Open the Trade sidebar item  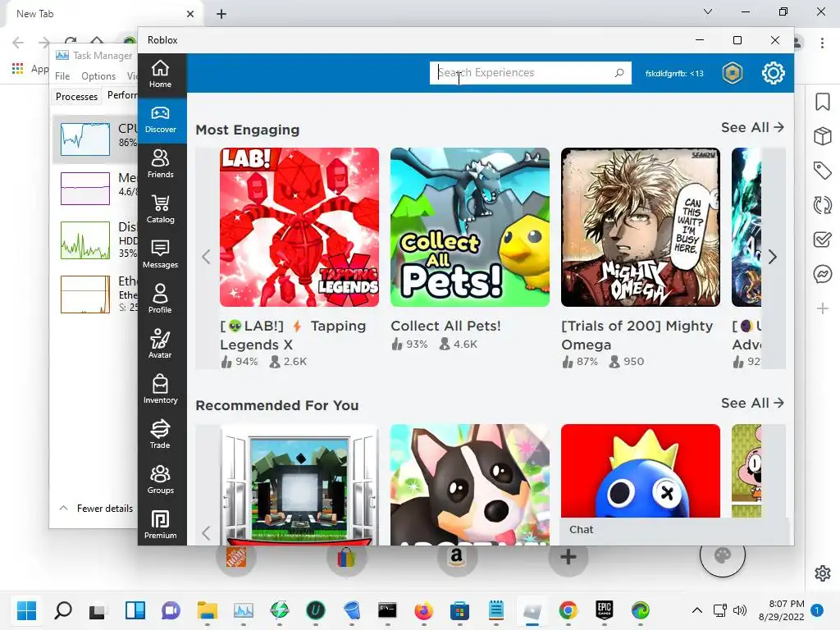pos(160,435)
